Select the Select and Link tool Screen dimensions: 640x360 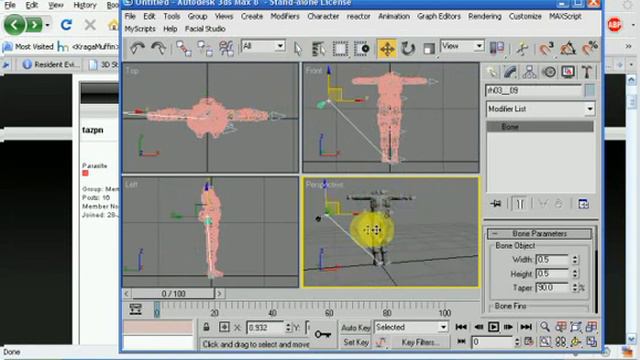tap(183, 49)
